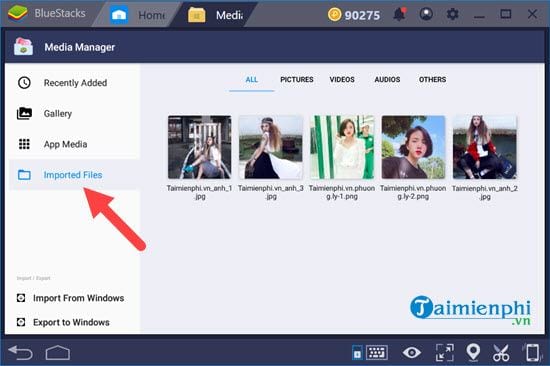Click file name Taimienphi.vn.phuong.ly-2.png

click(x=413, y=192)
